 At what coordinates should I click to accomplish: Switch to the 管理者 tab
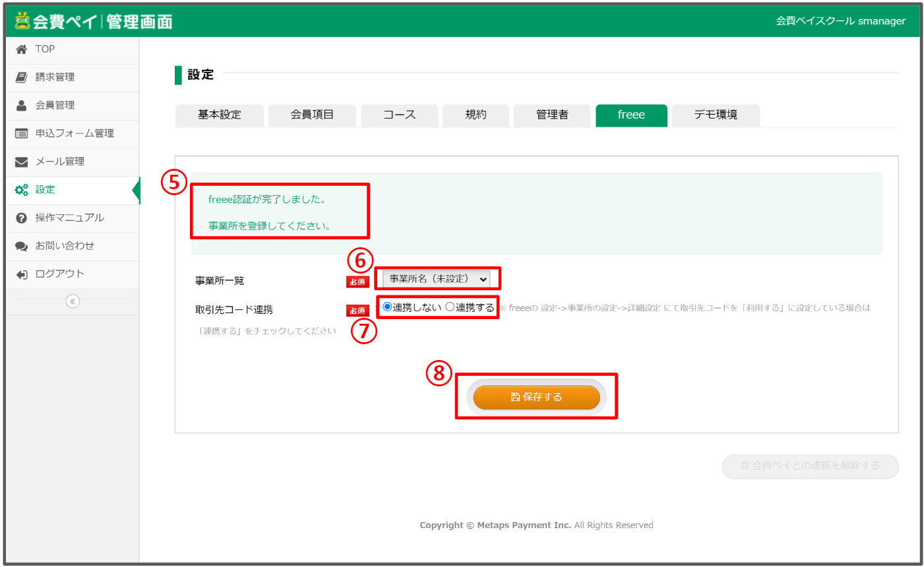tap(552, 115)
